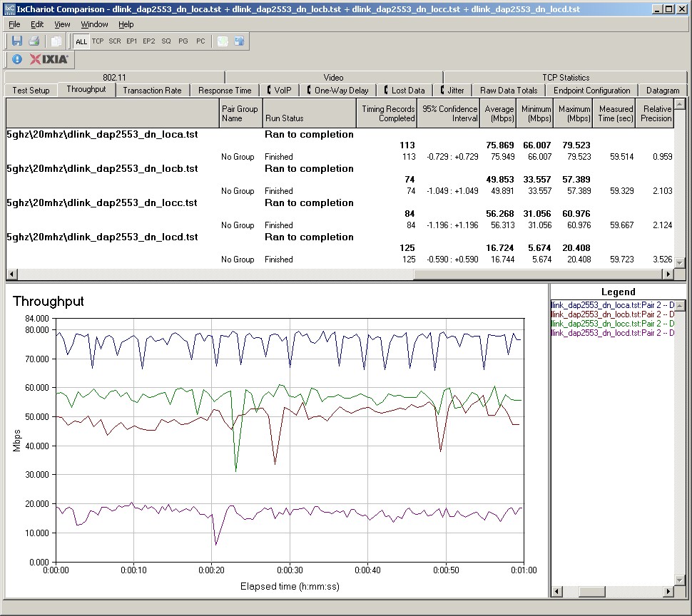
Task: Click the Pair Group Name column header
Action: point(240,113)
